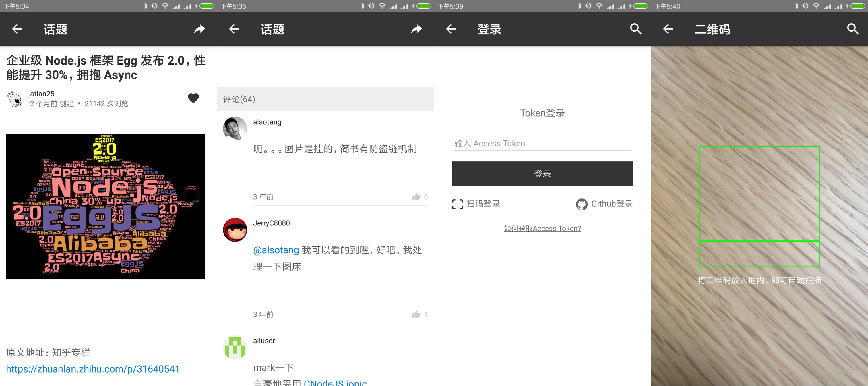Tap the heart favorite icon on the topic
The height and width of the screenshot is (386, 868).
193,98
